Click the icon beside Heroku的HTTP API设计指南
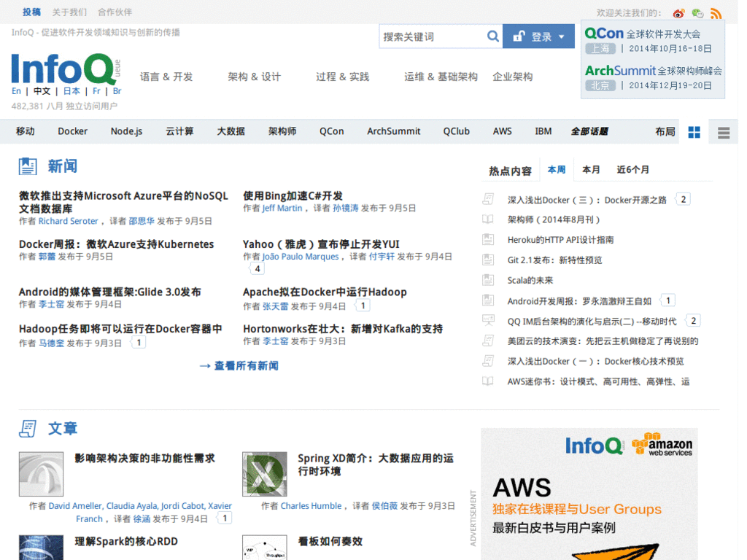 pyautogui.click(x=488, y=239)
